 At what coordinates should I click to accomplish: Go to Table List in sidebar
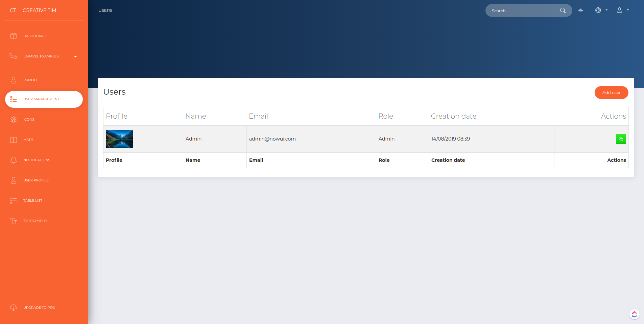tap(33, 201)
